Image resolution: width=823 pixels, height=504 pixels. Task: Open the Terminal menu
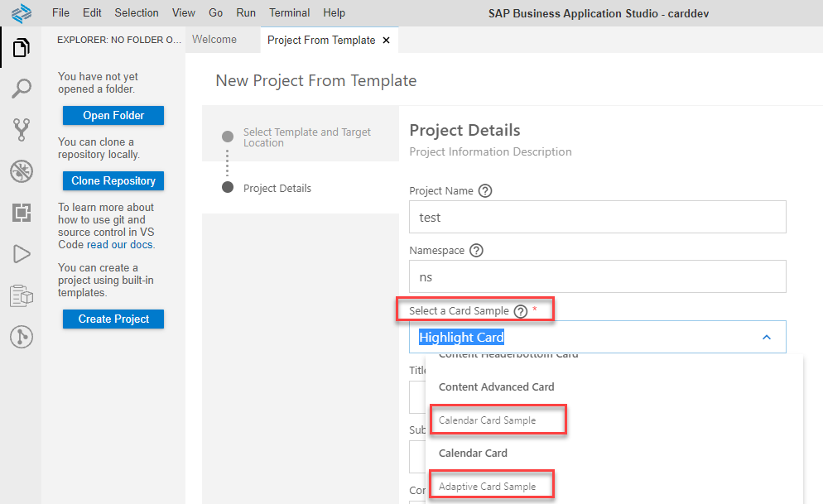289,12
